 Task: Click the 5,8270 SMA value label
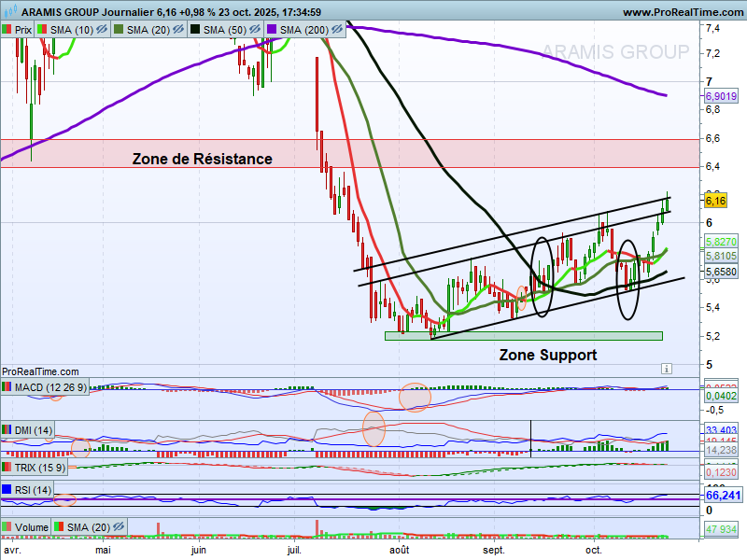[x=721, y=242]
